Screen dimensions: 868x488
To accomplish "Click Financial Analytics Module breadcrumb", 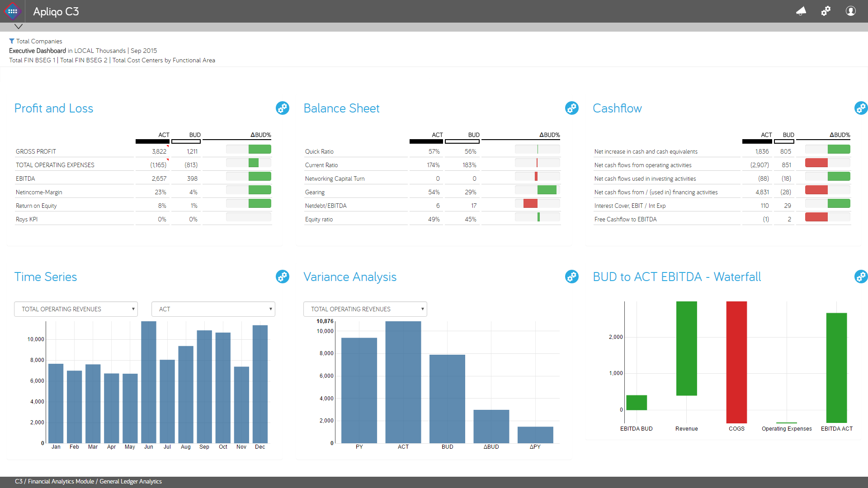I will (x=61, y=482).
